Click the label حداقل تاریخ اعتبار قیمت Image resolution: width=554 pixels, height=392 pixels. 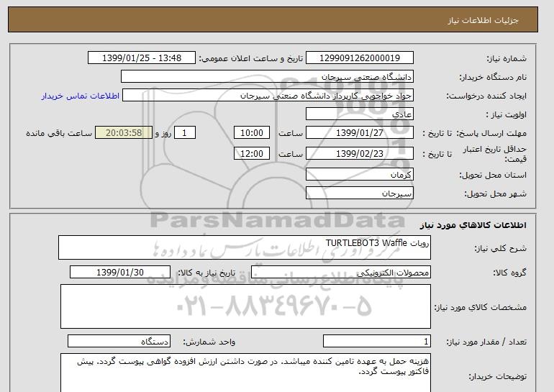495,154
